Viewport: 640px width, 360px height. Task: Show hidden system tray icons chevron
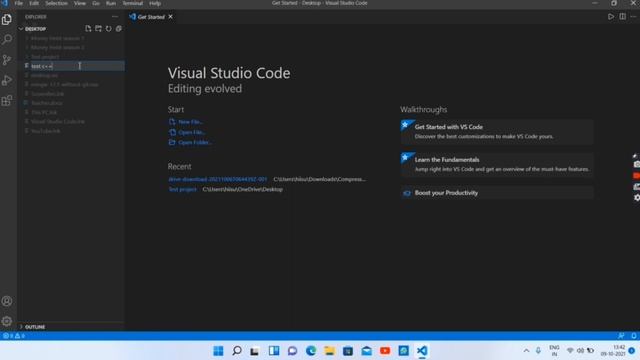pos(526,351)
